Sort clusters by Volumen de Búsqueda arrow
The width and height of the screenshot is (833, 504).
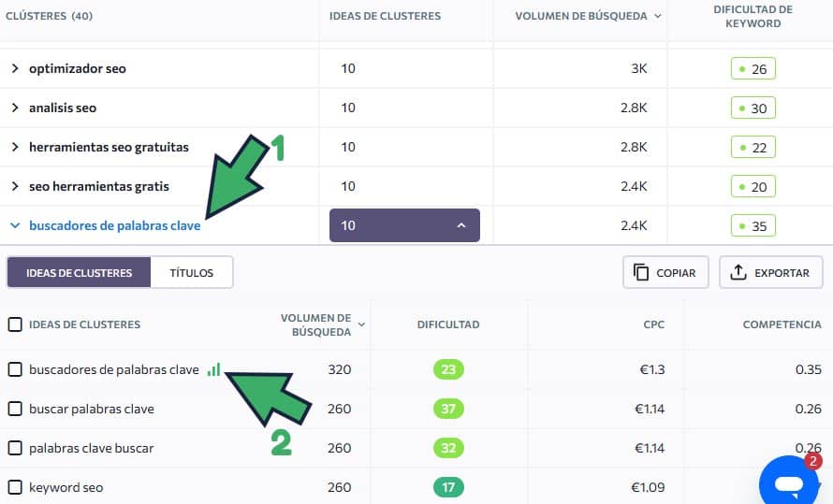pos(657,16)
